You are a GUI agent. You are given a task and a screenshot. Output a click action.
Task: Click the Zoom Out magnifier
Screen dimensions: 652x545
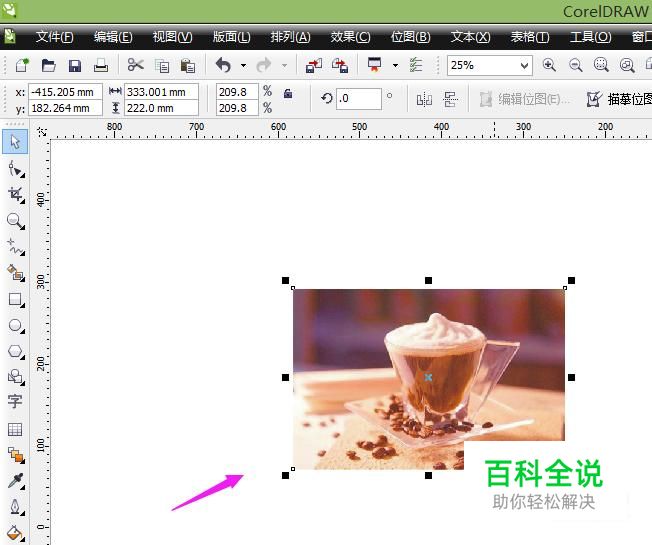click(575, 65)
